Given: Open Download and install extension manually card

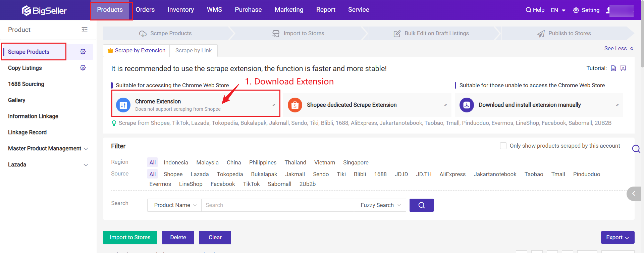Looking at the screenshot, I should (539, 105).
